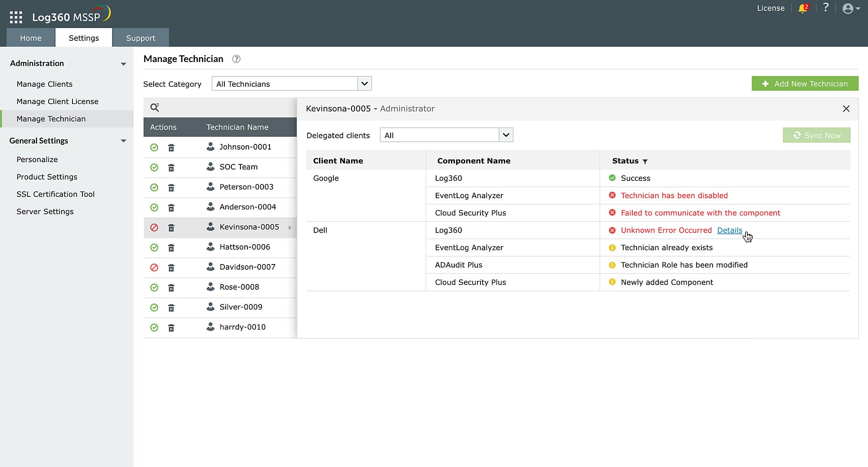Screen dimensions: 868x467
Task: Open the notifications bell icon
Action: [x=803, y=8]
